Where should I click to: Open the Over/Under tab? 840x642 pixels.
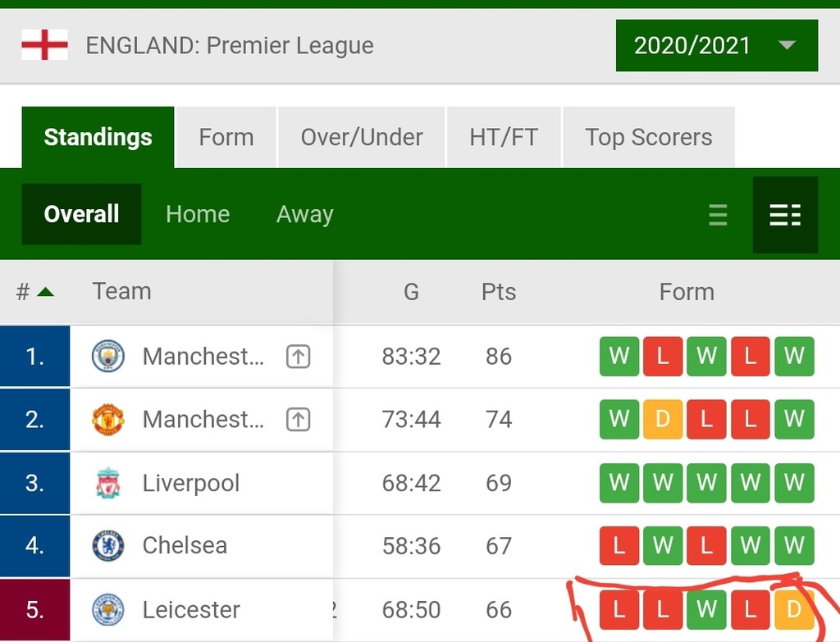pyautogui.click(x=362, y=137)
